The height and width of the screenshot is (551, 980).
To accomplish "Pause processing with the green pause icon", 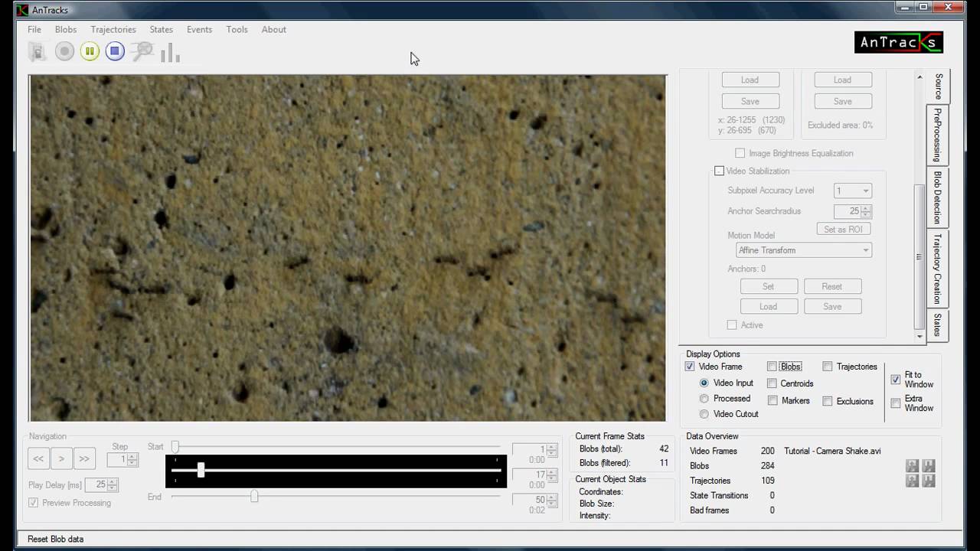I will [x=90, y=52].
